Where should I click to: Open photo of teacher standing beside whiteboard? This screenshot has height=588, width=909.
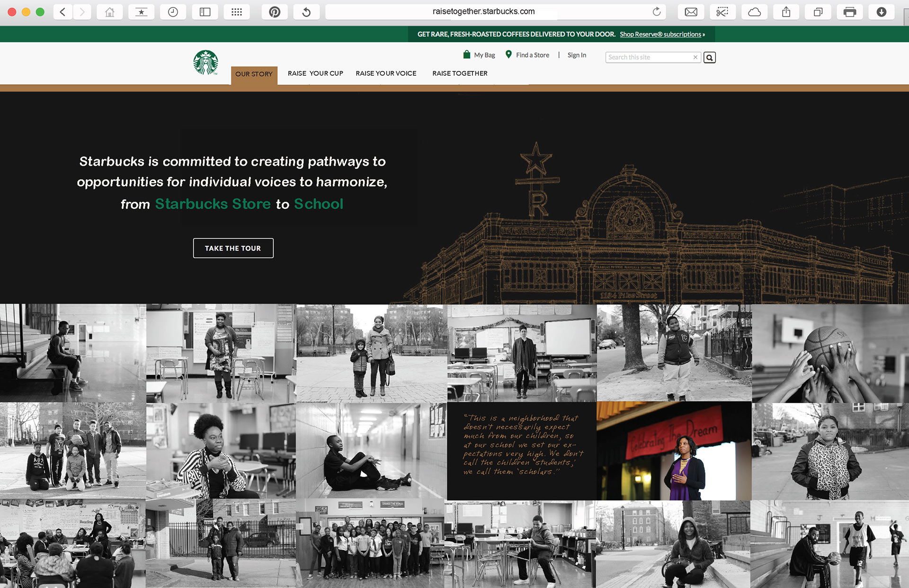522,353
